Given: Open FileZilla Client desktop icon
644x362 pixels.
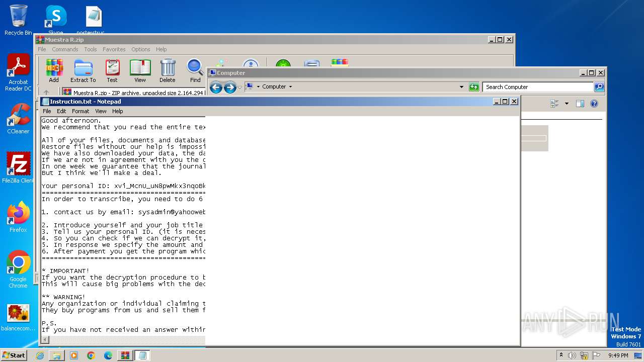Looking at the screenshot, I should pyautogui.click(x=18, y=168).
